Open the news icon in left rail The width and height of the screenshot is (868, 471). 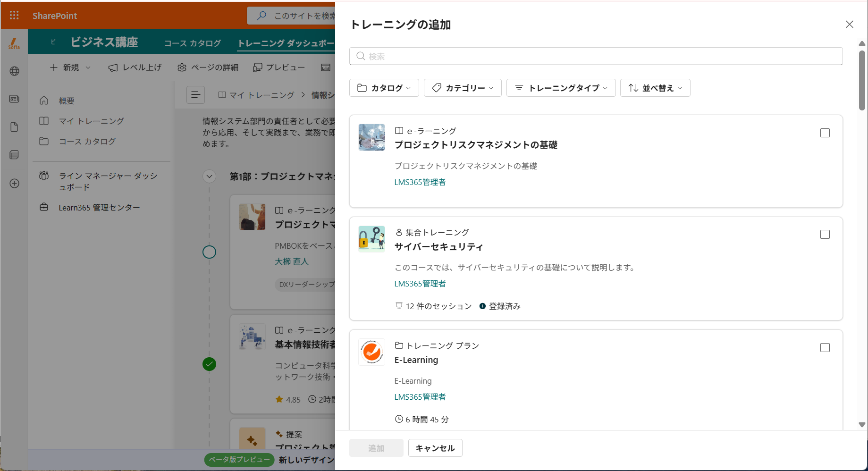pyautogui.click(x=14, y=99)
